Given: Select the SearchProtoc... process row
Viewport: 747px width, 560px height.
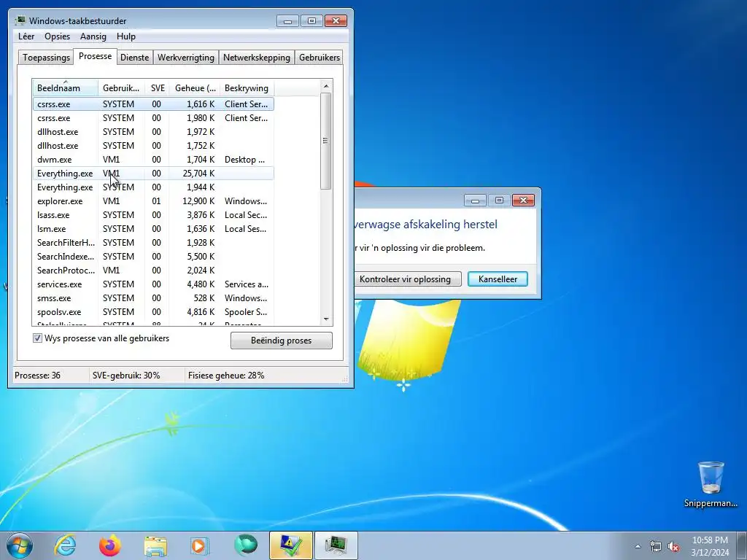Looking at the screenshot, I should [x=153, y=270].
